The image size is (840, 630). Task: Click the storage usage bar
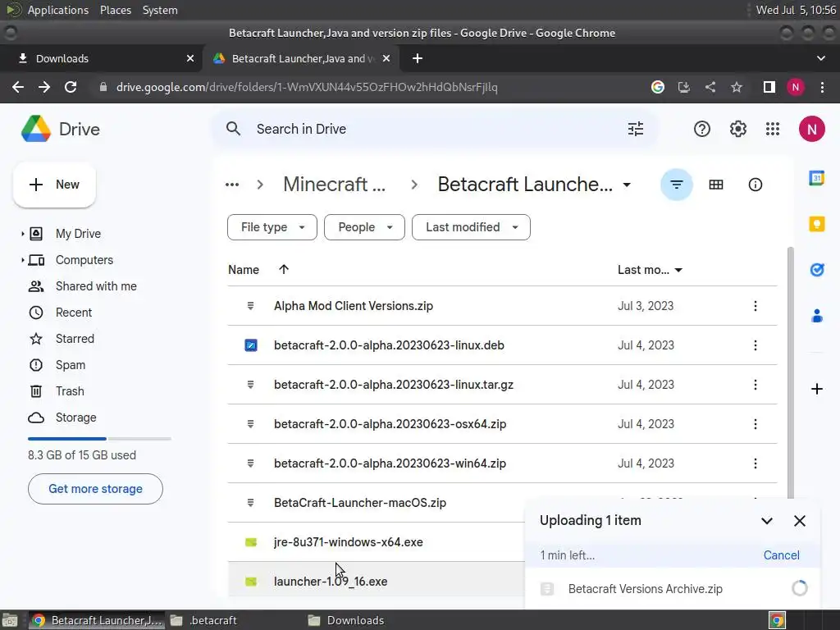pos(99,439)
